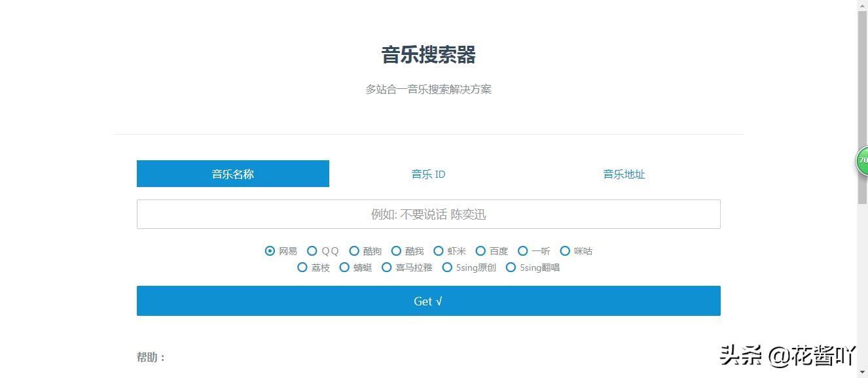
Task: Switch to the 音乐 ID tab
Action: point(427,174)
